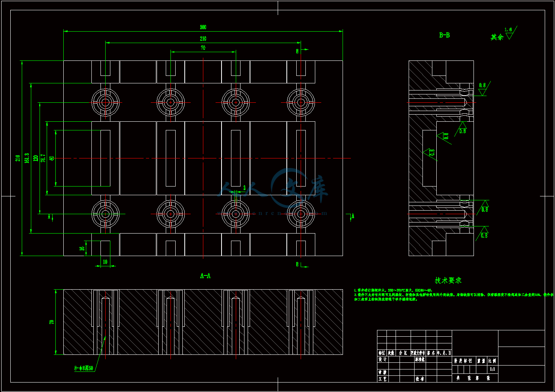Click the B-B section view title

pyautogui.click(x=444, y=35)
